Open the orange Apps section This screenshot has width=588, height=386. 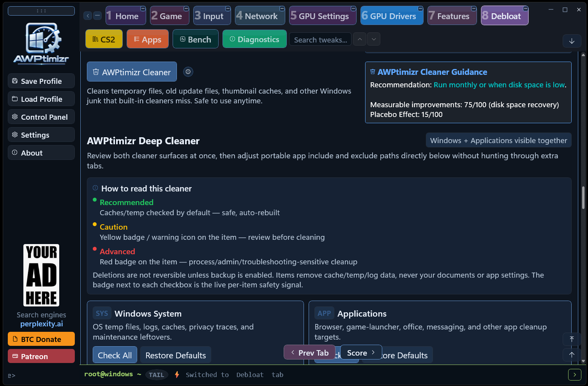pos(148,39)
